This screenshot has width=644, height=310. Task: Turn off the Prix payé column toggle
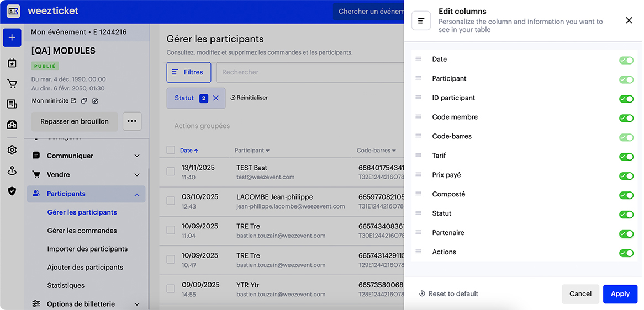point(626,176)
